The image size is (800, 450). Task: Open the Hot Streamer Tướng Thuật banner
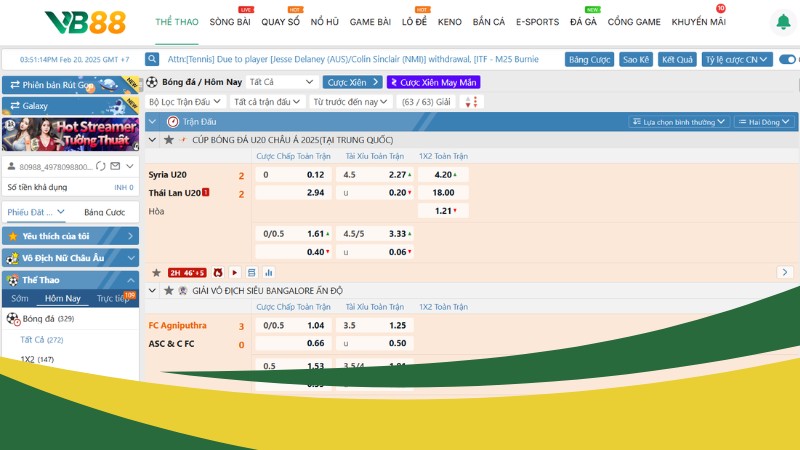(x=70, y=133)
